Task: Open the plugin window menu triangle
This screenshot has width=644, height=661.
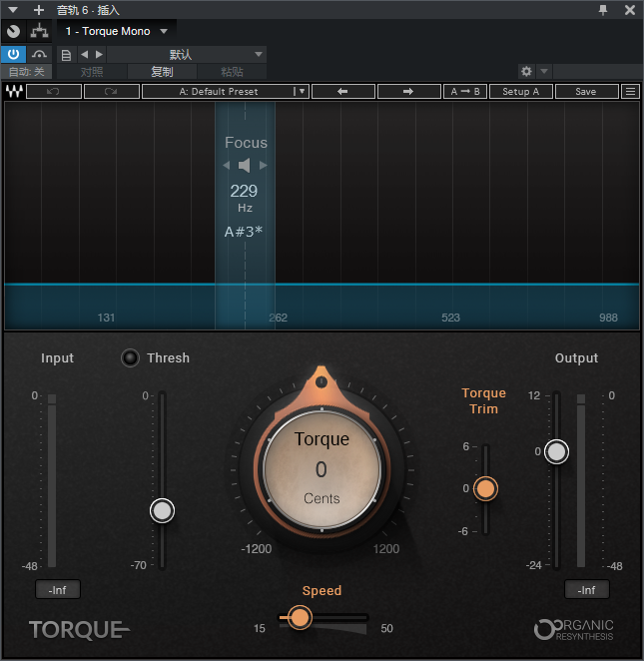Action: (x=13, y=10)
